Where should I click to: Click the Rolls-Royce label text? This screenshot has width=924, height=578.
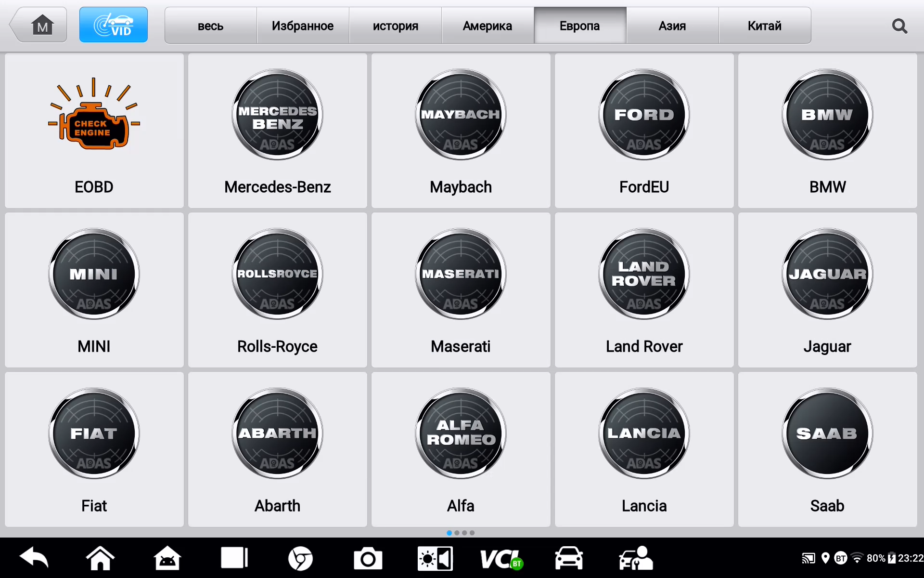pyautogui.click(x=278, y=347)
